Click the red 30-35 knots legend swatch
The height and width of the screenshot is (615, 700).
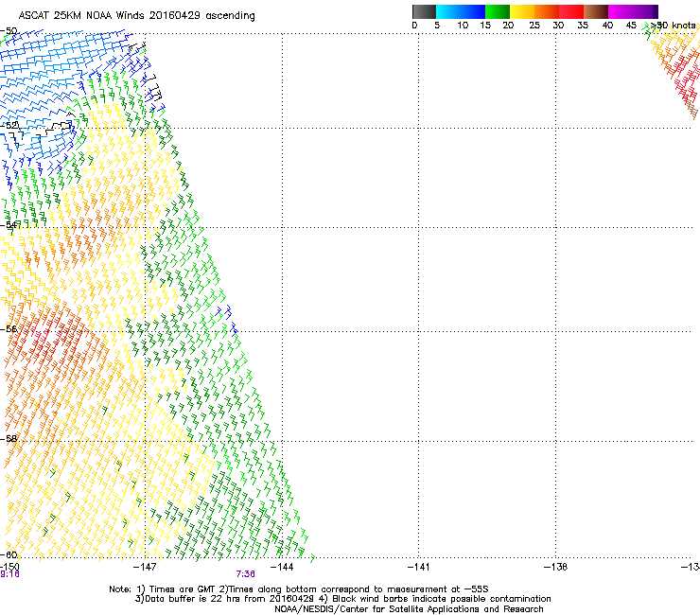(571, 11)
